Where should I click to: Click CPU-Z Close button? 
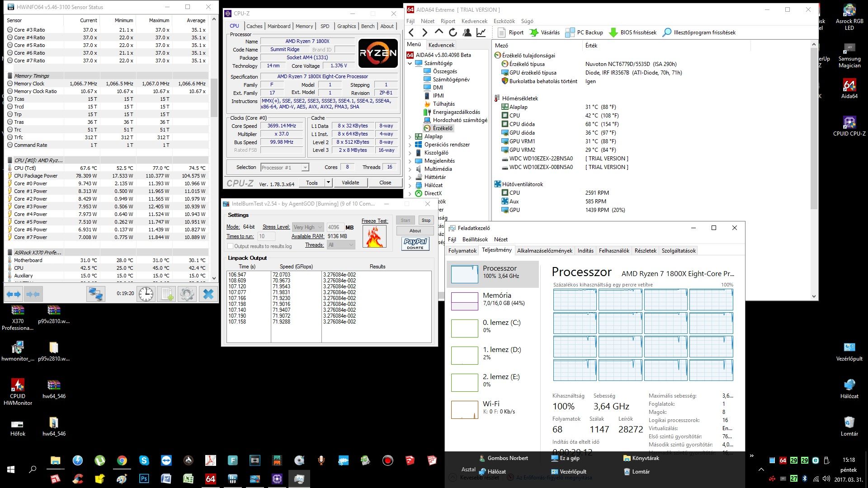point(385,183)
